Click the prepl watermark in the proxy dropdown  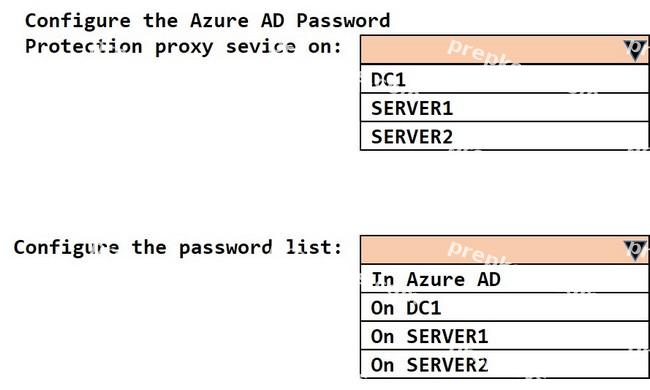(481, 53)
